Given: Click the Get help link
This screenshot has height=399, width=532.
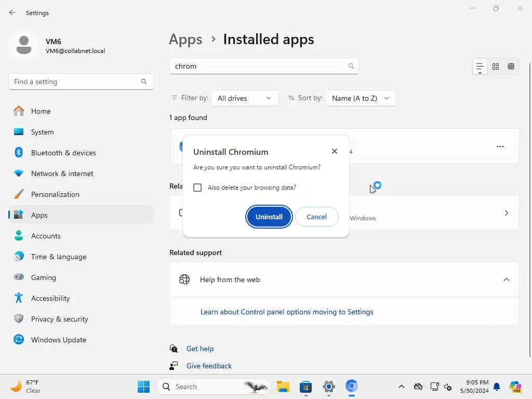Looking at the screenshot, I should [x=200, y=349].
